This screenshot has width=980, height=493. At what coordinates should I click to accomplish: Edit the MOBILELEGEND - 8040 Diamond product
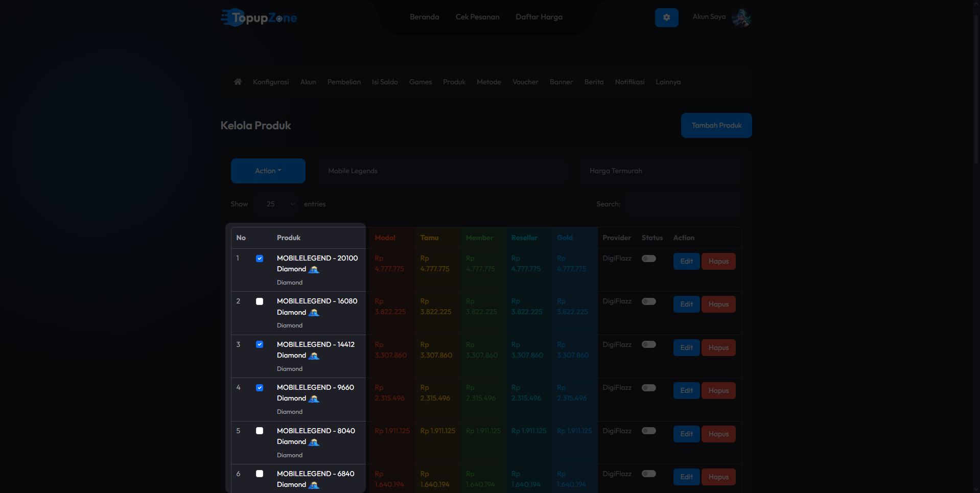(687, 434)
